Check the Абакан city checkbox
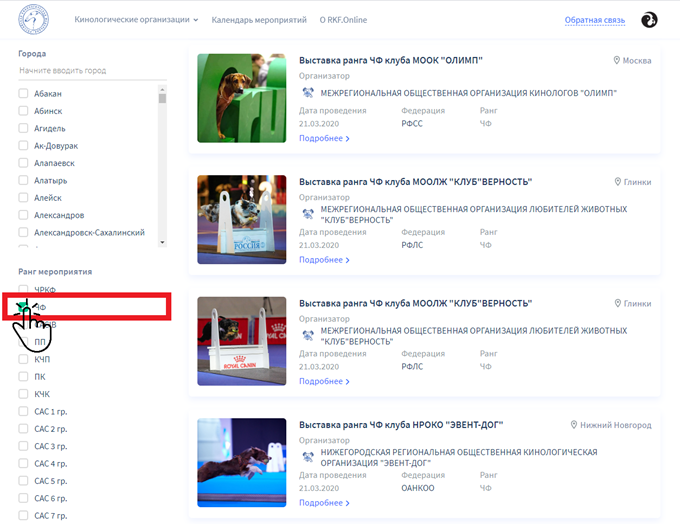The height and width of the screenshot is (524, 680). (24, 94)
